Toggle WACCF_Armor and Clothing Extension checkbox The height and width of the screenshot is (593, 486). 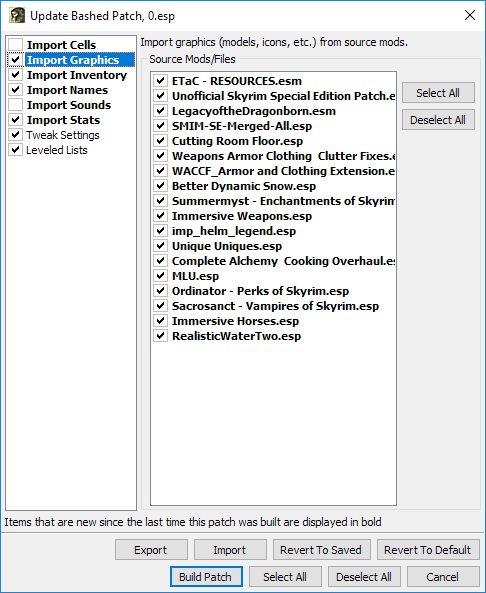coord(160,171)
